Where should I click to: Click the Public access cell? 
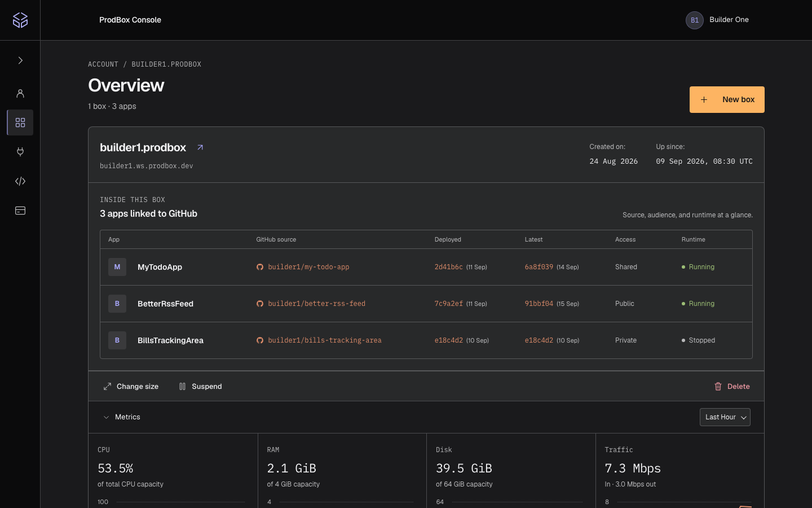tap(624, 304)
